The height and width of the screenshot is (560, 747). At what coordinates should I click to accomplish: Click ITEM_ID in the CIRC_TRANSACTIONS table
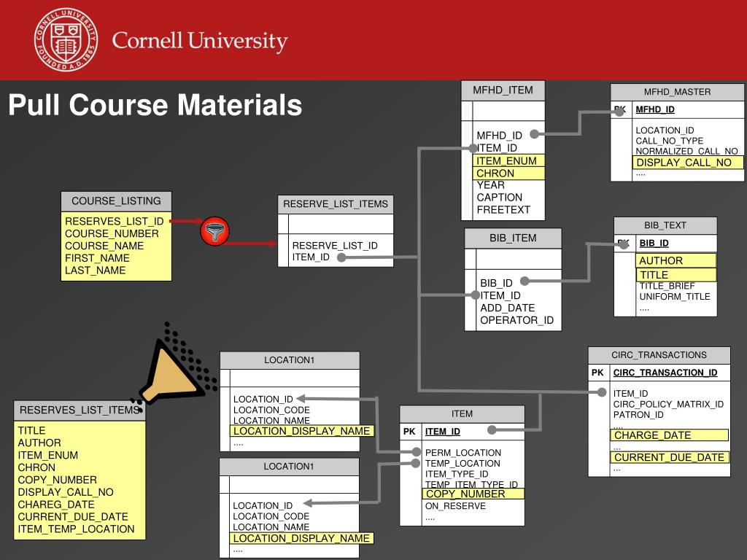click(x=630, y=394)
